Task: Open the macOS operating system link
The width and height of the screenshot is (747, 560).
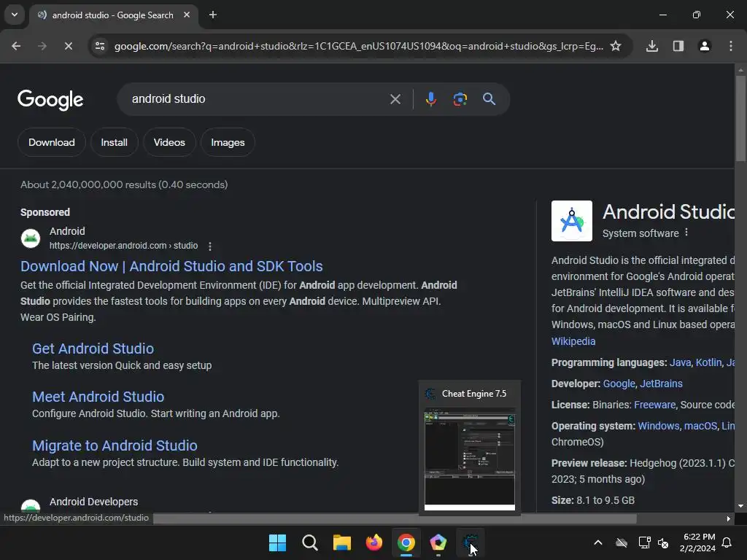Action: [700, 426]
